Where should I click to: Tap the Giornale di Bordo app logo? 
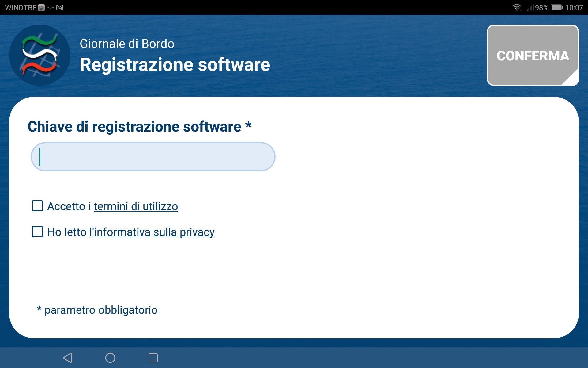click(x=40, y=55)
